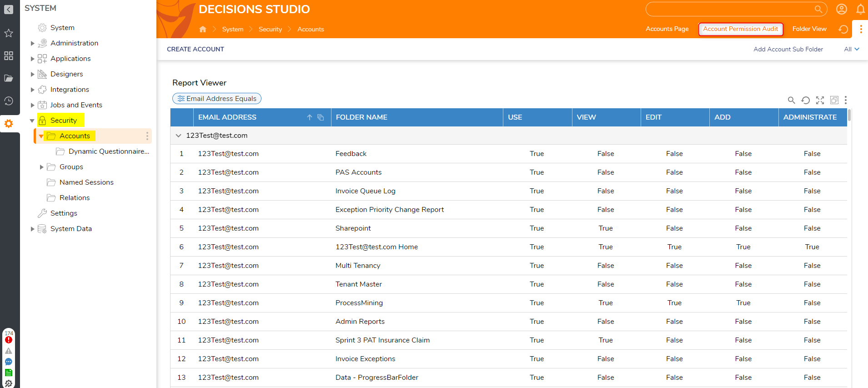Collapse the Security tree node
Image resolution: width=868 pixels, height=388 pixels.
tap(32, 121)
